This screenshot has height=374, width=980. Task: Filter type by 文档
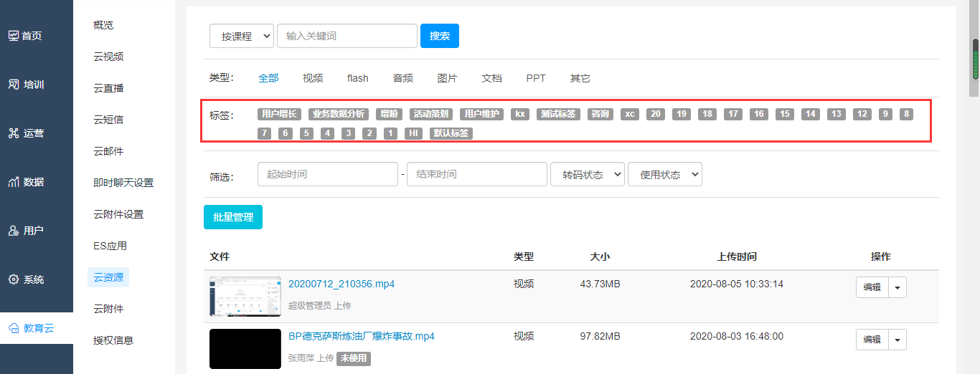point(491,78)
